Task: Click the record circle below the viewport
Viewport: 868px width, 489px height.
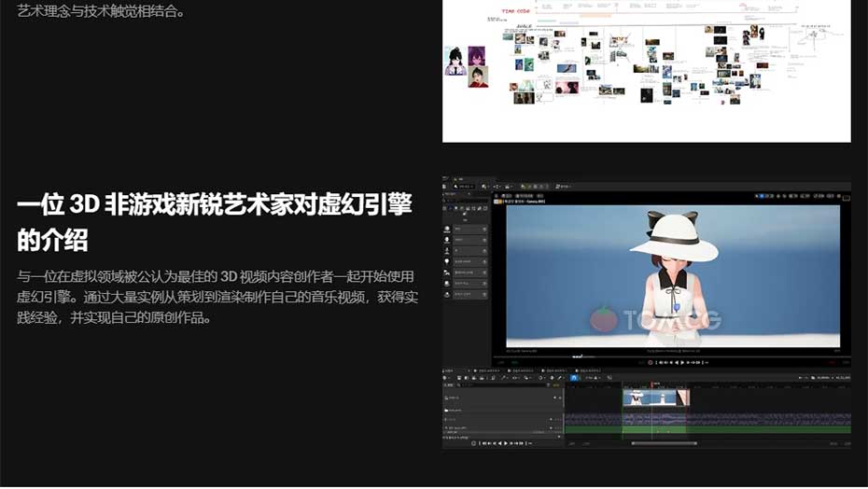Action: (x=651, y=362)
